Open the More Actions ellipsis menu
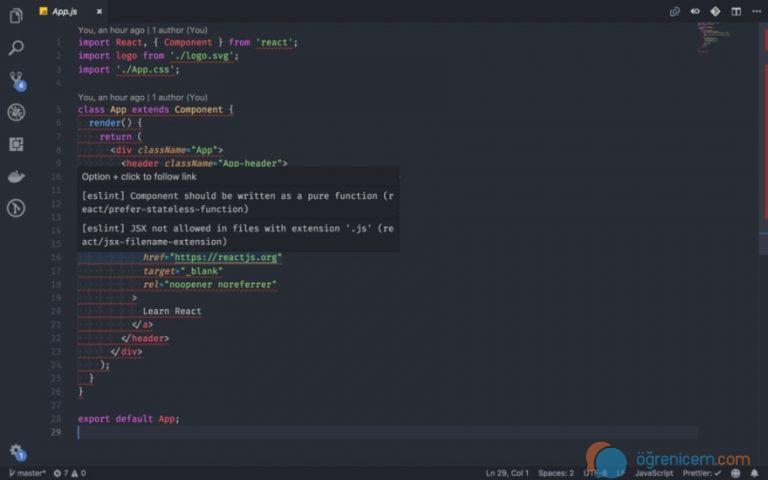768x480 pixels. 756,11
